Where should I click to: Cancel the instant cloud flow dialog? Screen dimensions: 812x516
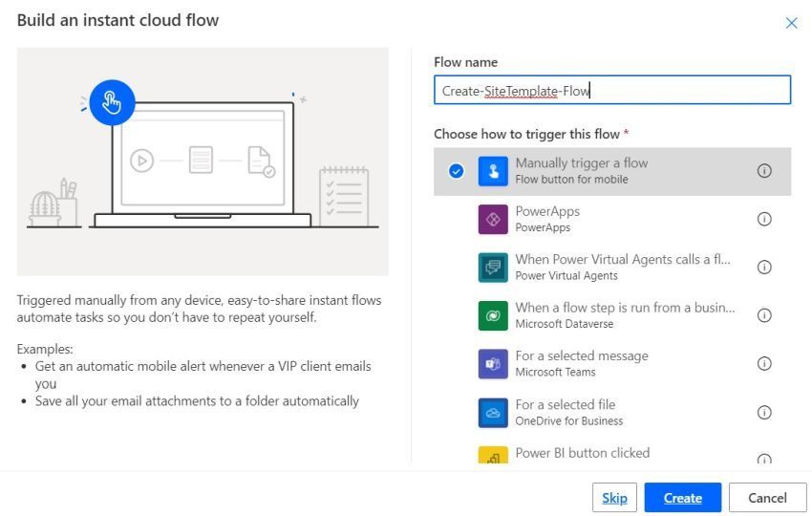tap(767, 498)
